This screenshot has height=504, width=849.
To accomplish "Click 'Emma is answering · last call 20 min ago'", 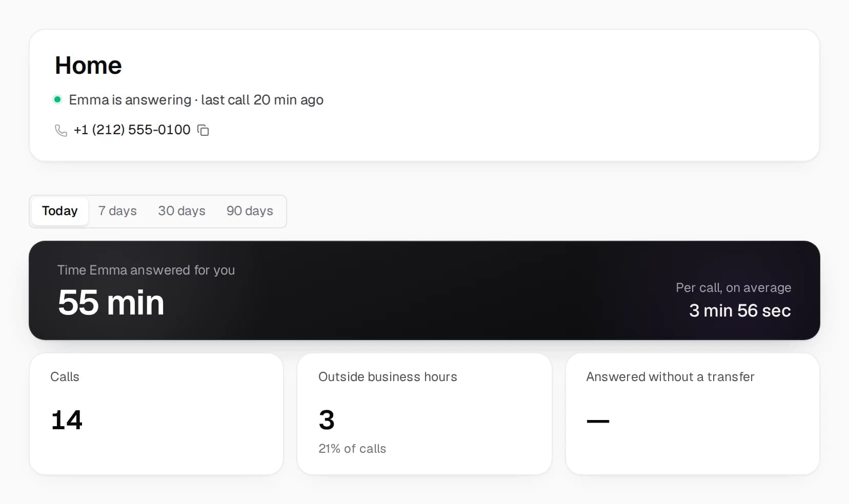I will tap(196, 100).
